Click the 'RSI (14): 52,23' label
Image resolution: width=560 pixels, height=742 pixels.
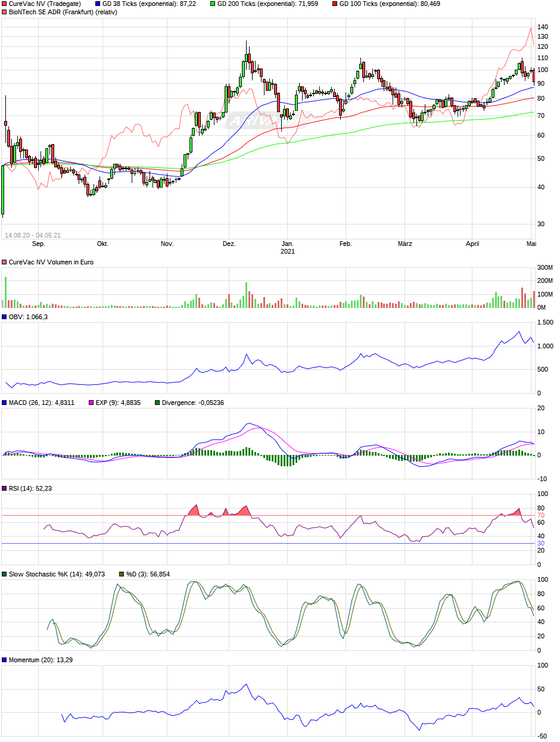[31, 488]
